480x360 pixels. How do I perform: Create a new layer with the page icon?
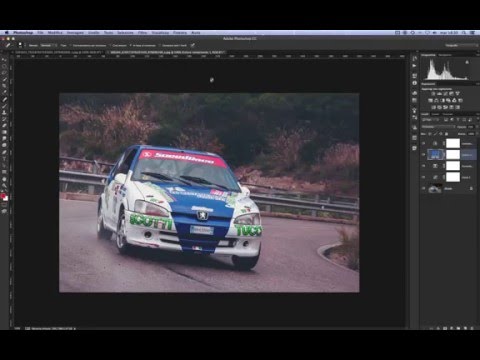(465, 328)
